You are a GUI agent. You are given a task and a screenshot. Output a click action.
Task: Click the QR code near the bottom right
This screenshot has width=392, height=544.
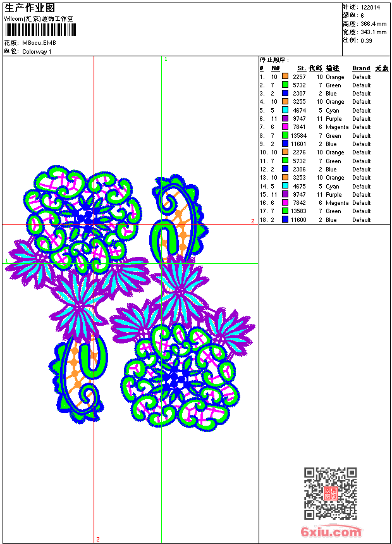coord(331,493)
